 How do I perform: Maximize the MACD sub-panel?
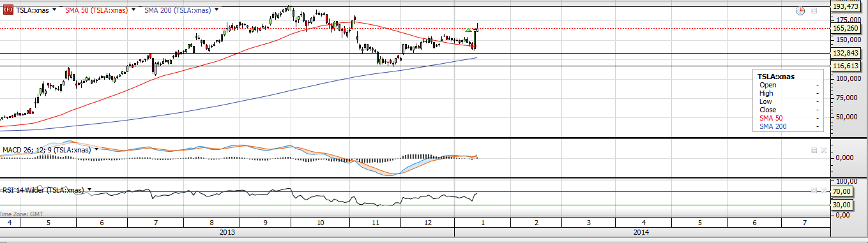click(x=814, y=150)
